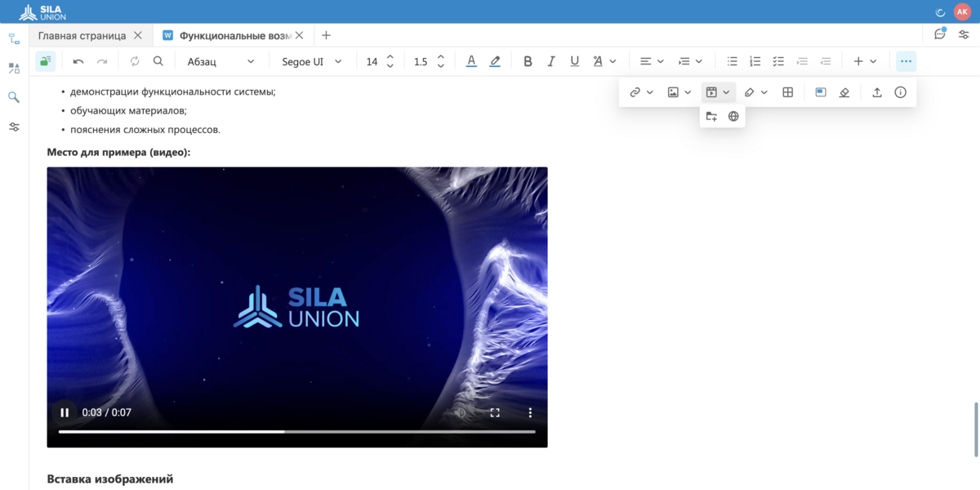980x490 pixels.
Task: Toggle document edit mode green lock button
Action: tap(45, 61)
